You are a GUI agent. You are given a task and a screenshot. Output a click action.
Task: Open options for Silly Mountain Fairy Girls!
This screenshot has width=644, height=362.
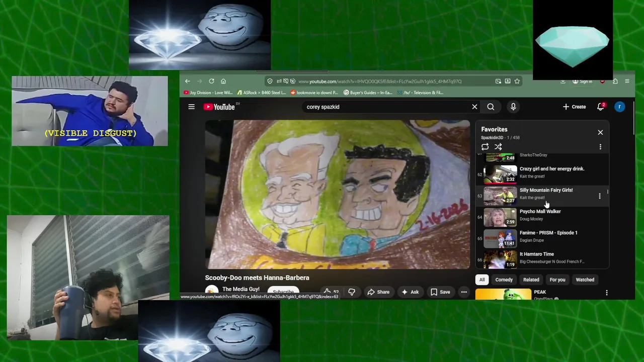(x=599, y=196)
